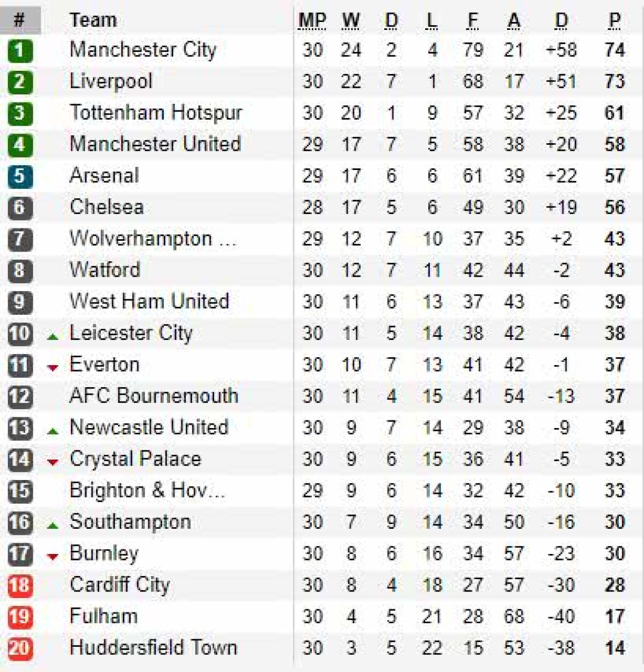Click the red position 18 badge
Image resolution: width=644 pixels, height=672 pixels.
click(20, 585)
